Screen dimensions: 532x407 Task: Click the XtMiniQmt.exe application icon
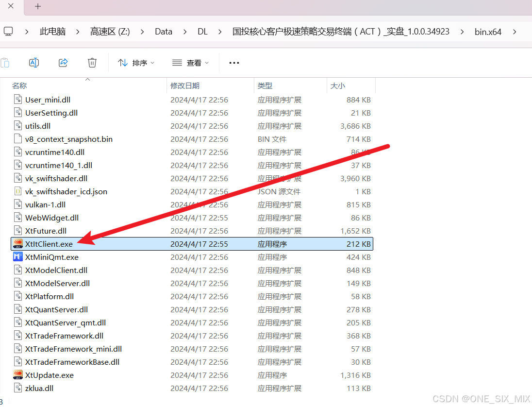[17, 257]
